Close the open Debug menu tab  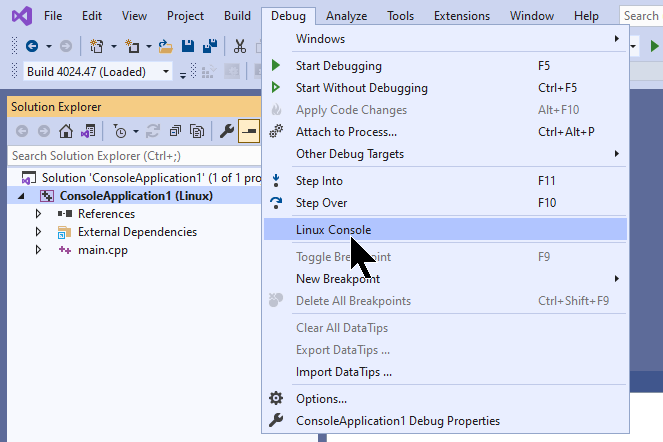pos(288,16)
